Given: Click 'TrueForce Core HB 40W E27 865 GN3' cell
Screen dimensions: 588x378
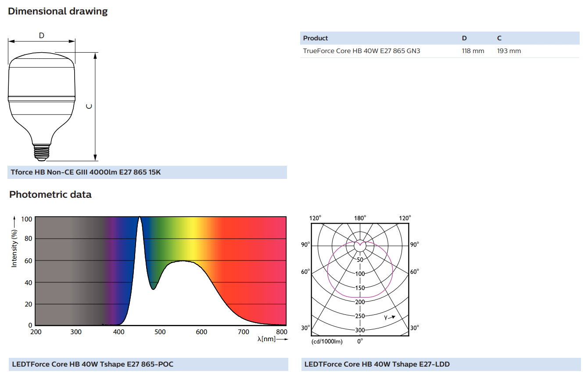Looking at the screenshot, I should [x=362, y=51].
